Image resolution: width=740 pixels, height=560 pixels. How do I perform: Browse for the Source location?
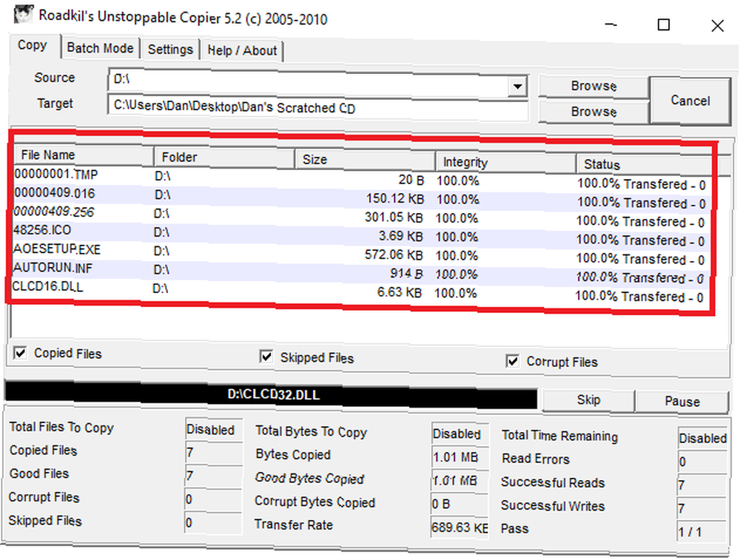point(593,86)
